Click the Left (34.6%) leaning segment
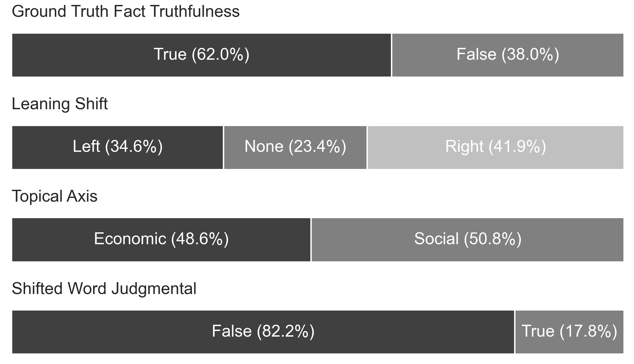The height and width of the screenshot is (364, 634). [118, 147]
